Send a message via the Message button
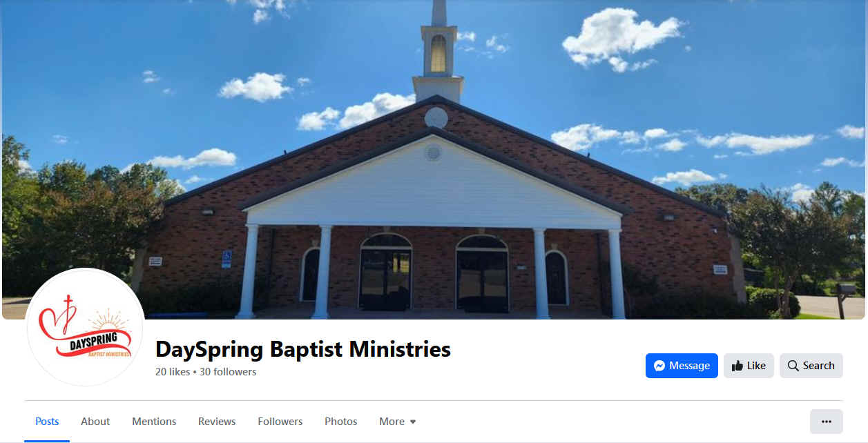This screenshot has width=868, height=443. 682,366
